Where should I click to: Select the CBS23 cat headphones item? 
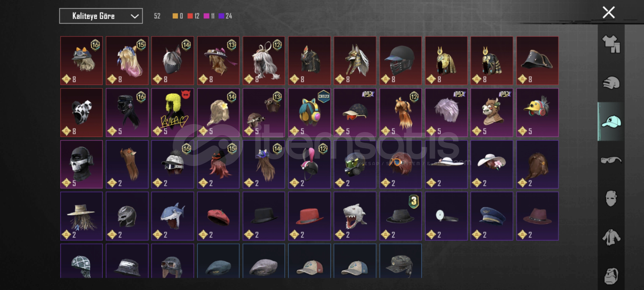pos(309,113)
